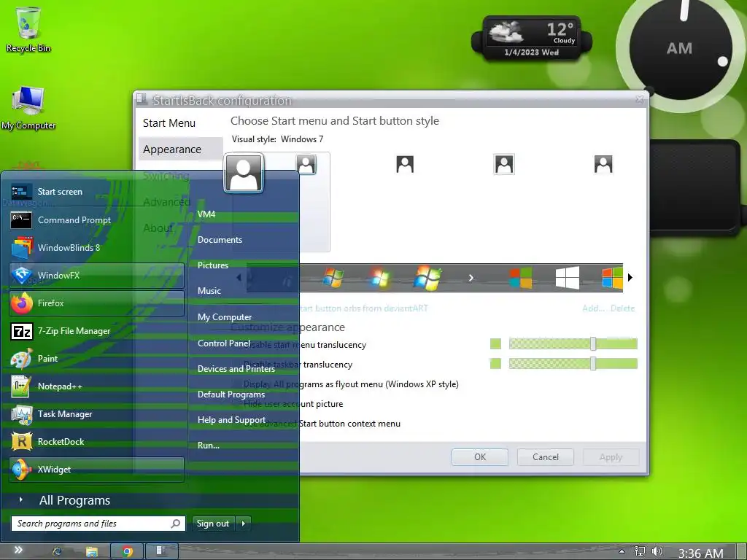Screen dimensions: 747x560
Task: Open Task Manager entry
Action: coord(96,414)
